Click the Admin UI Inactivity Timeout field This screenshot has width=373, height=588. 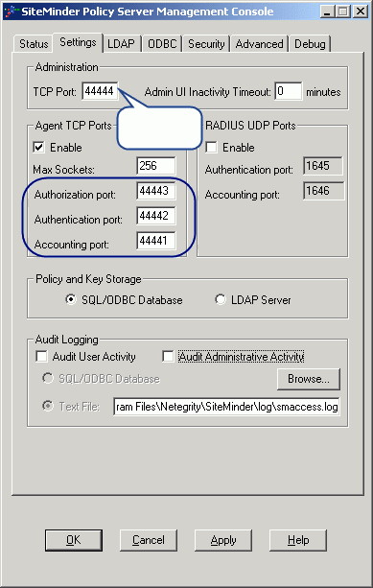pyautogui.click(x=288, y=91)
